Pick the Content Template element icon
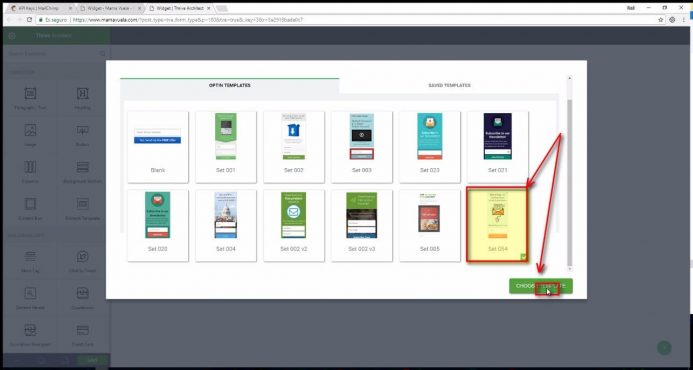The width and height of the screenshot is (693, 370). (83, 204)
